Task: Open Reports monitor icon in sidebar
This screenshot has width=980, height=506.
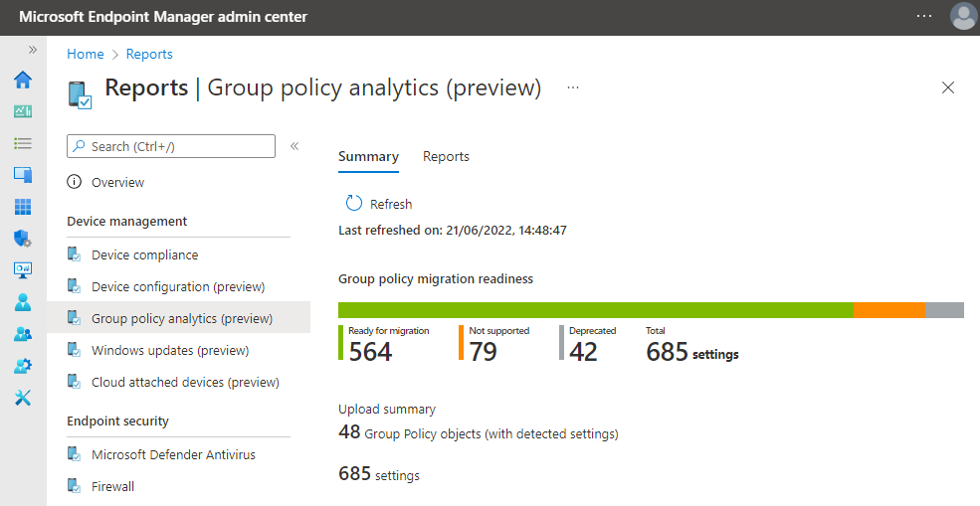Action: point(23,270)
